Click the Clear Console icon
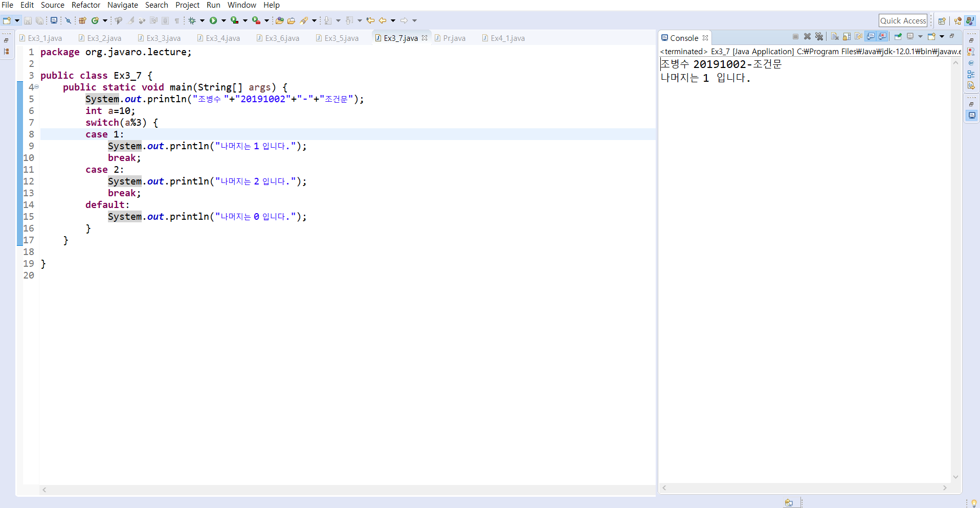The image size is (980, 508). tap(835, 36)
